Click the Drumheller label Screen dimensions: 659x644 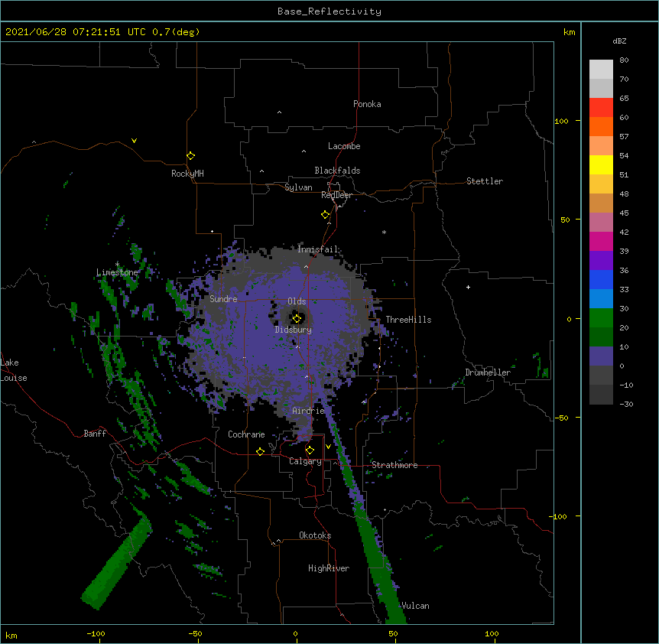point(488,372)
